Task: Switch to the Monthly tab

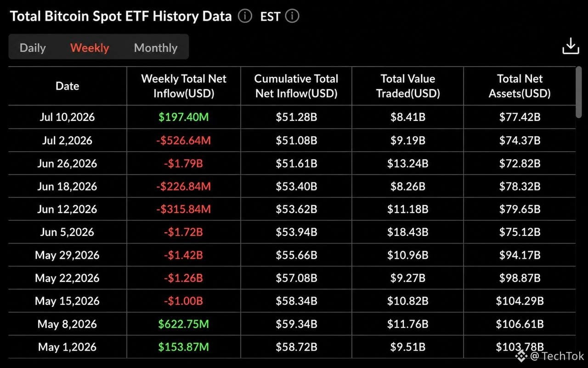Action: (156, 48)
